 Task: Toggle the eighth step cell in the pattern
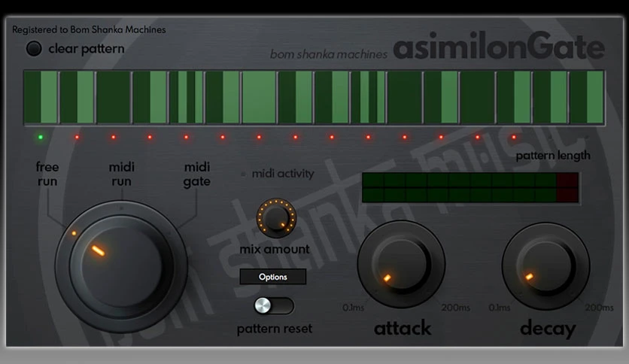(296, 97)
